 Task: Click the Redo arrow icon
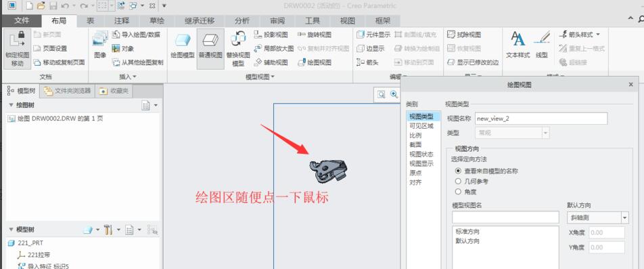click(84, 5)
